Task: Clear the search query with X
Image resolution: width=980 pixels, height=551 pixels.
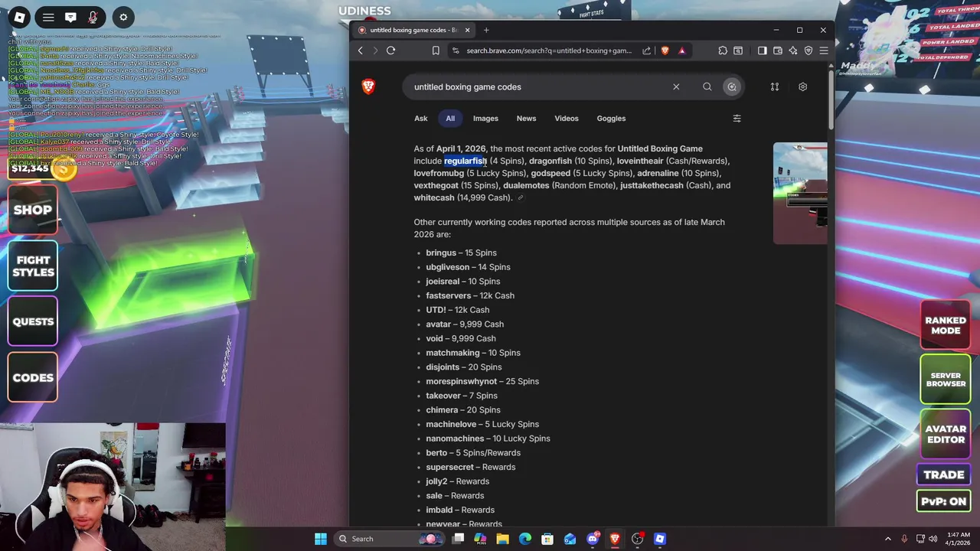Action: tap(676, 87)
